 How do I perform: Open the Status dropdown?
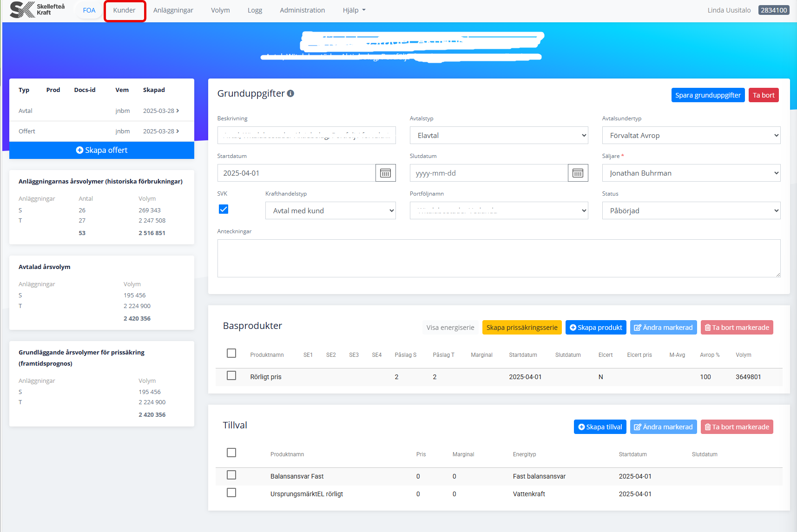point(691,211)
